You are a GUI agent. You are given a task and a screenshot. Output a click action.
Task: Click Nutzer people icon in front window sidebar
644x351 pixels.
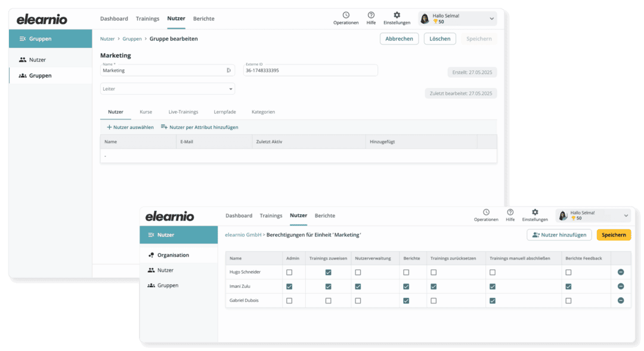click(151, 270)
